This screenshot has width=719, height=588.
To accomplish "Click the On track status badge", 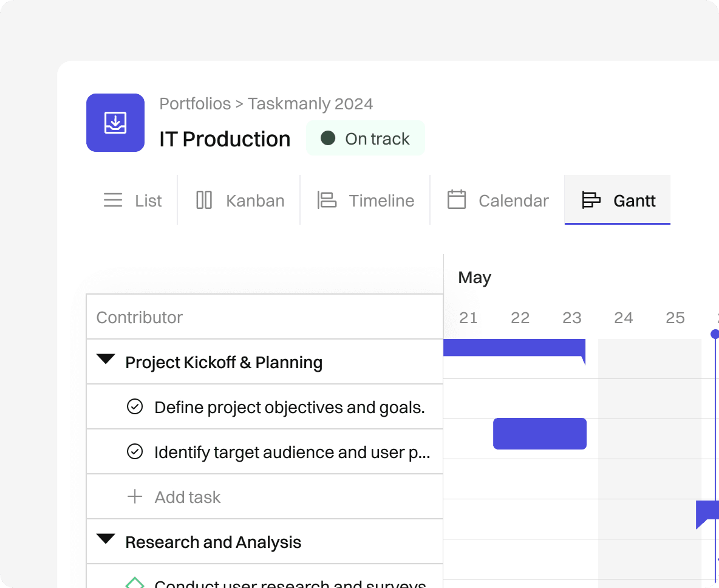I will point(365,138).
